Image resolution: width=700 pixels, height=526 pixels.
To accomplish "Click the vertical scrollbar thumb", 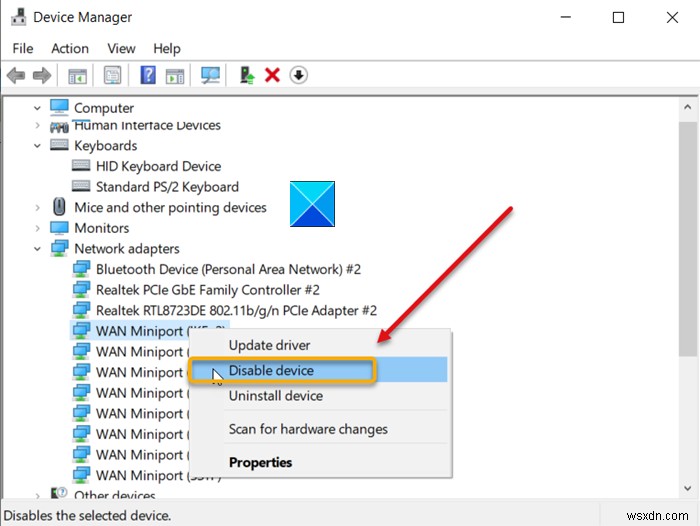I will (688, 239).
